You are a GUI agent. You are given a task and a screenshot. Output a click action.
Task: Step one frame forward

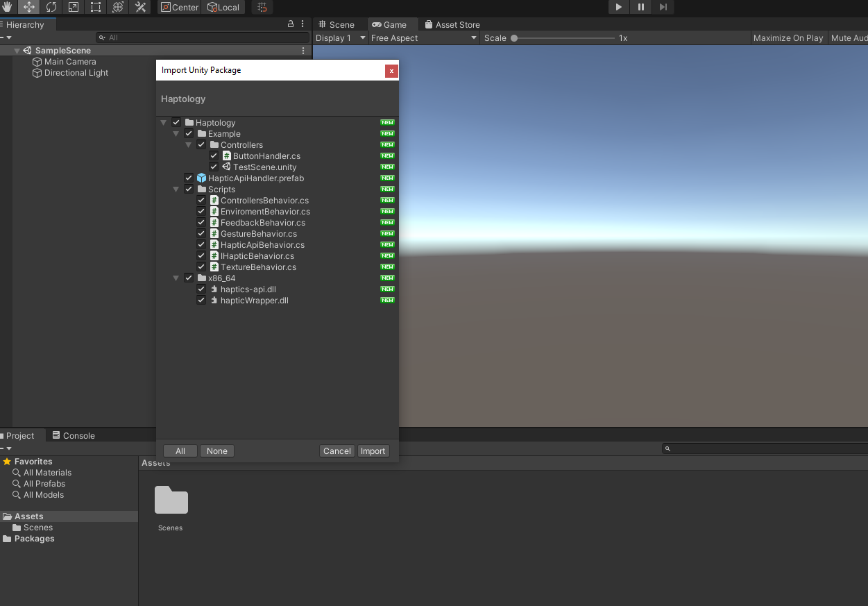[663, 7]
